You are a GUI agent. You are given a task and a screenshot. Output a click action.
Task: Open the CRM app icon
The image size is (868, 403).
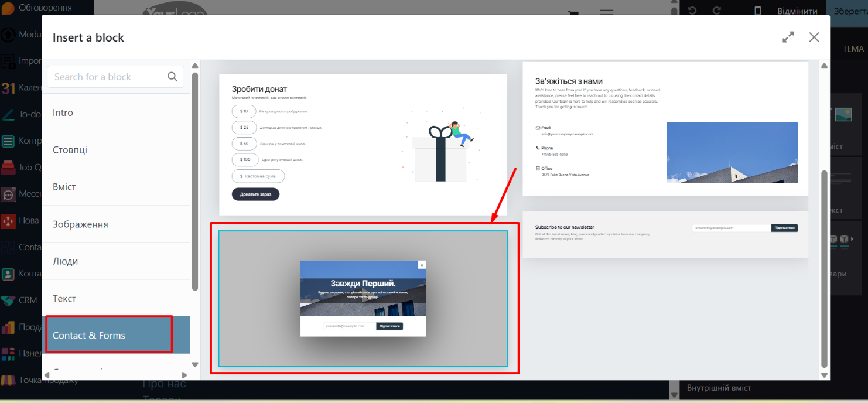(x=8, y=300)
